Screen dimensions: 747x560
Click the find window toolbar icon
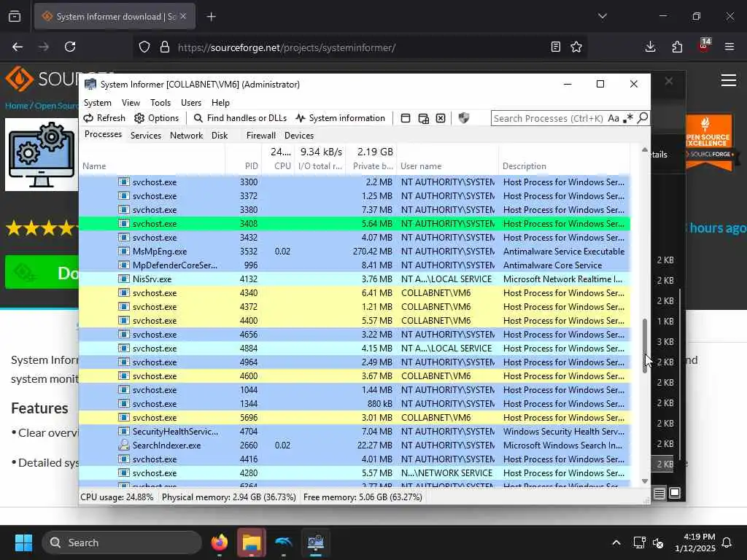pyautogui.click(x=406, y=118)
